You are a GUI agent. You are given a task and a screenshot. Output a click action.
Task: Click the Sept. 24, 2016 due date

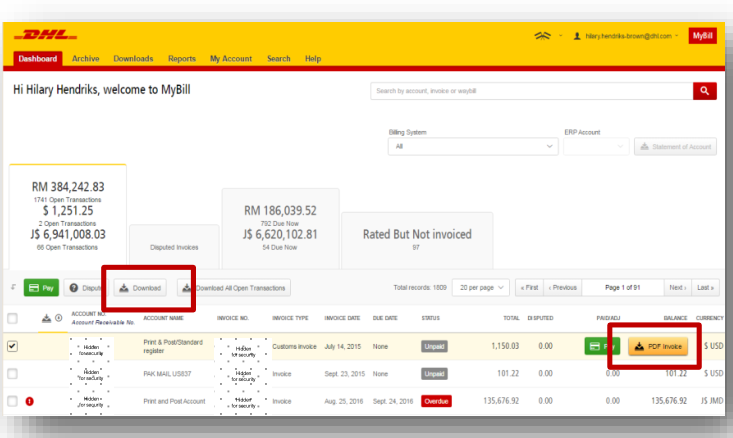point(393,401)
